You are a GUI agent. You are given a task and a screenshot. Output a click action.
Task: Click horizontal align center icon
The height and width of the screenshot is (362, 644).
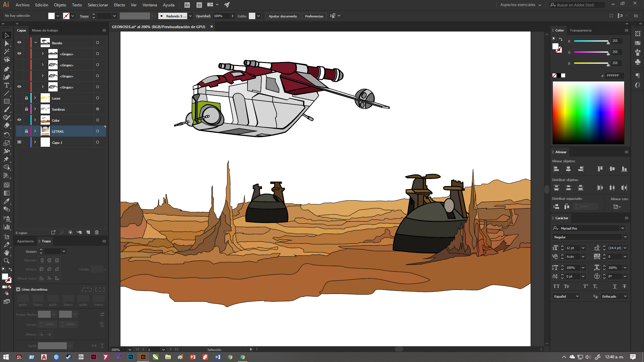coord(568,169)
